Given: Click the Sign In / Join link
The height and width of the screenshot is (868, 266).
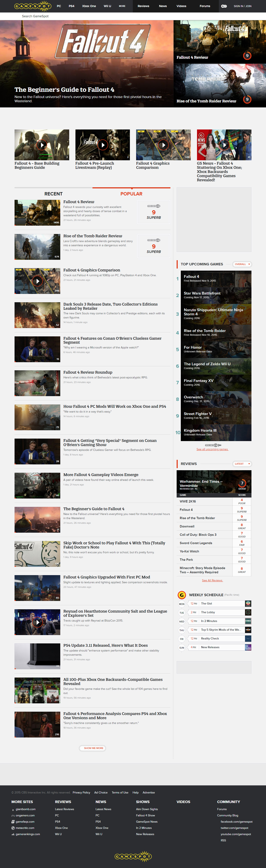Looking at the screenshot, I should click(x=243, y=6).
